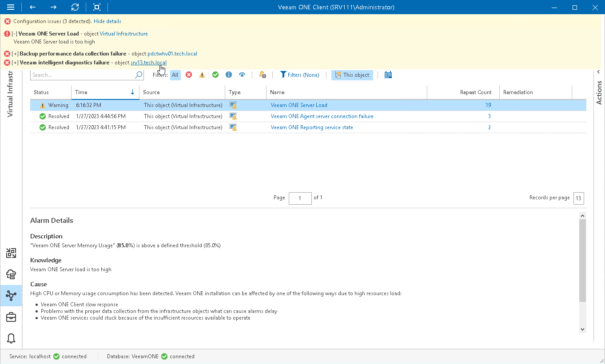The image size is (605, 364).
Task: Open the Virtual Infrastructure vertical tab
Action: 10,93
